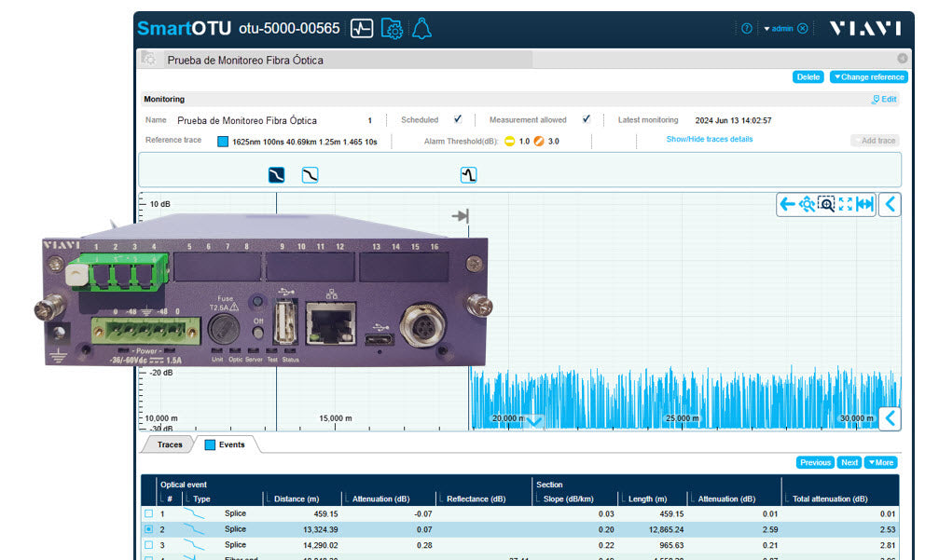Click the Previous button
The image size is (939, 560).
coord(816,462)
